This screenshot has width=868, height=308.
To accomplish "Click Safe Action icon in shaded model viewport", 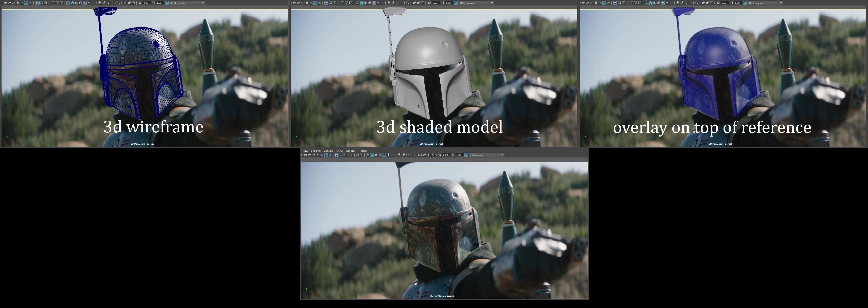I will [347, 3].
